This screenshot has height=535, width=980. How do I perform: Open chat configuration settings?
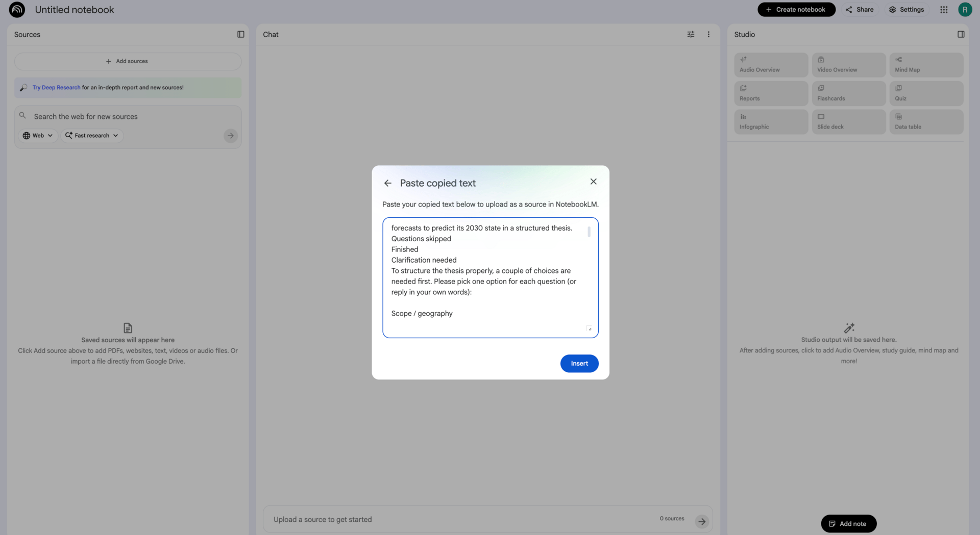click(x=691, y=34)
